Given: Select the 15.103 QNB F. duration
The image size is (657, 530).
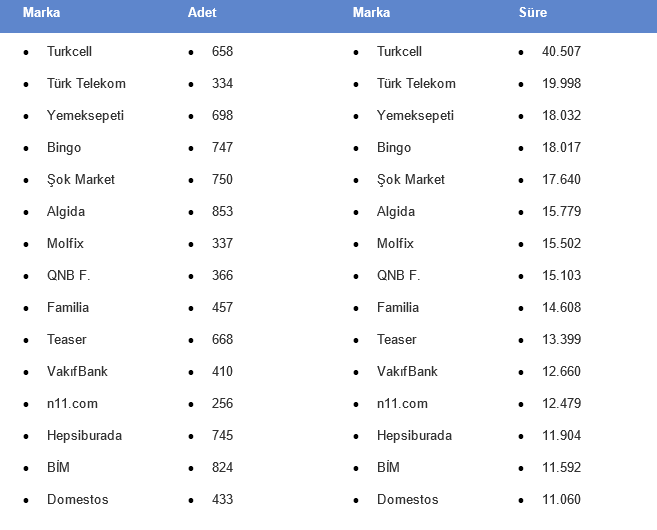Looking at the screenshot, I should click(561, 275).
